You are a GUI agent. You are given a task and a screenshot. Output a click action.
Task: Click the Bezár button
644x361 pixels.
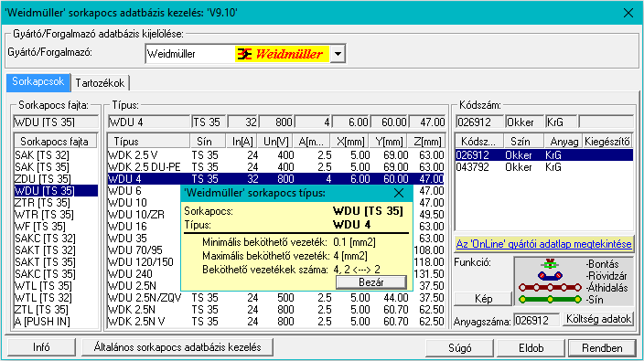coord(371,282)
